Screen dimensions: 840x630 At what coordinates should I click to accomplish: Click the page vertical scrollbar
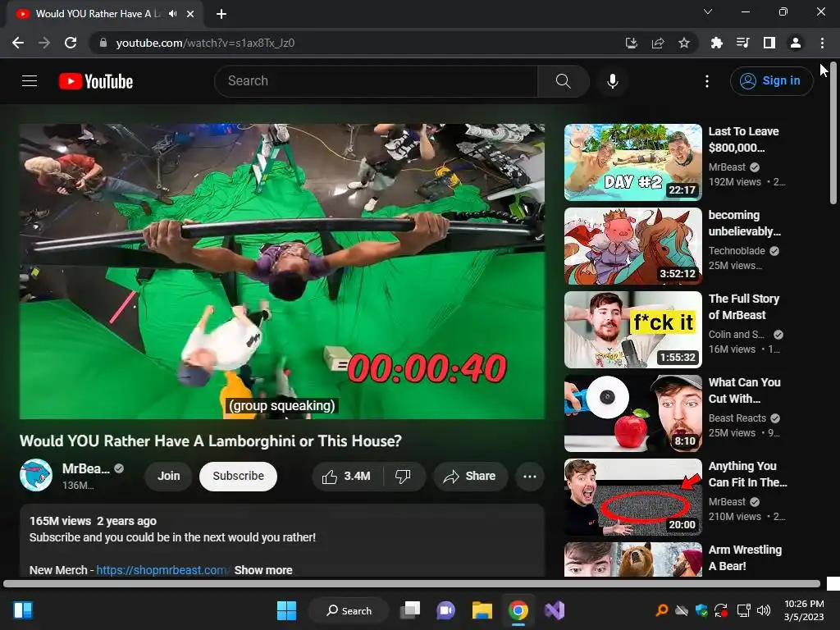pyautogui.click(x=833, y=134)
